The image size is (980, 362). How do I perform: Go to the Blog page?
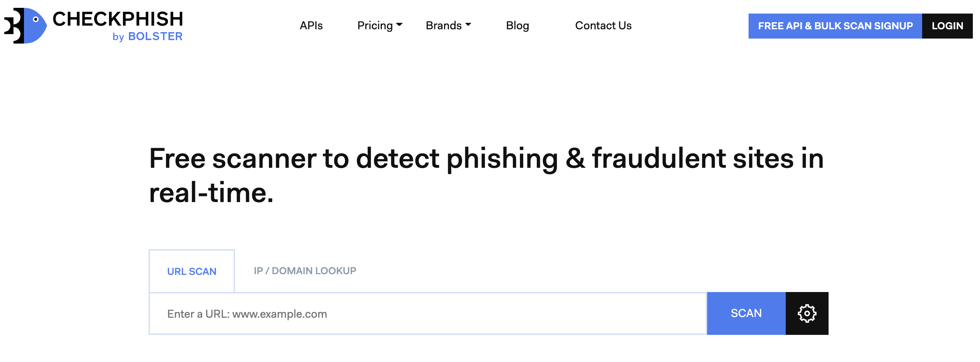click(517, 25)
